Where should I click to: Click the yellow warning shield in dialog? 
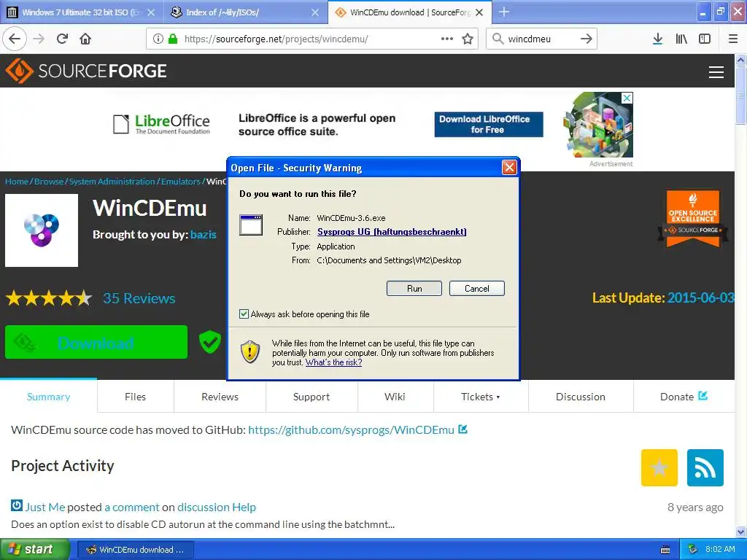coord(250,352)
